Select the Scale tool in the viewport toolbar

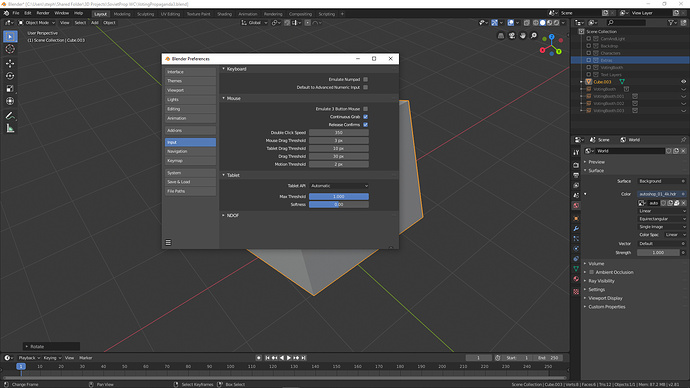coord(10,89)
